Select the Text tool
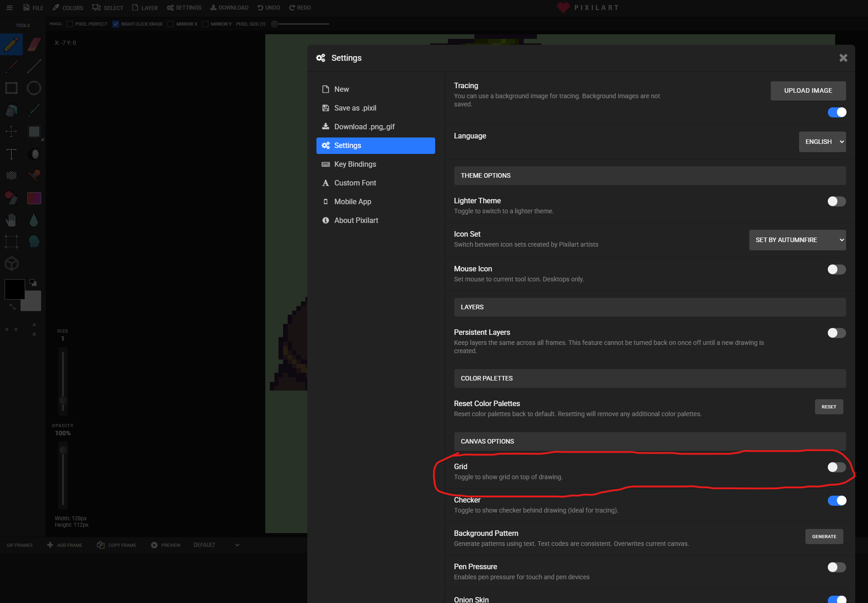 pos(11,154)
